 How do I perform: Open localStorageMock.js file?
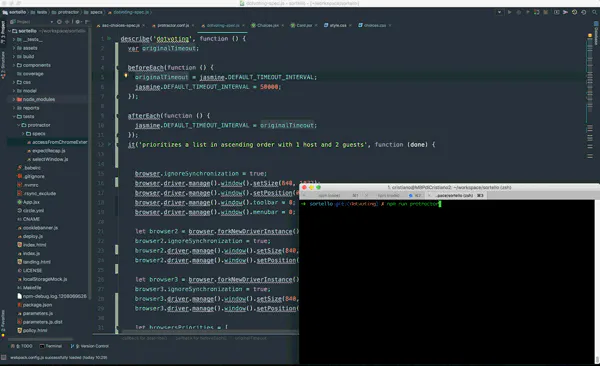[42, 279]
